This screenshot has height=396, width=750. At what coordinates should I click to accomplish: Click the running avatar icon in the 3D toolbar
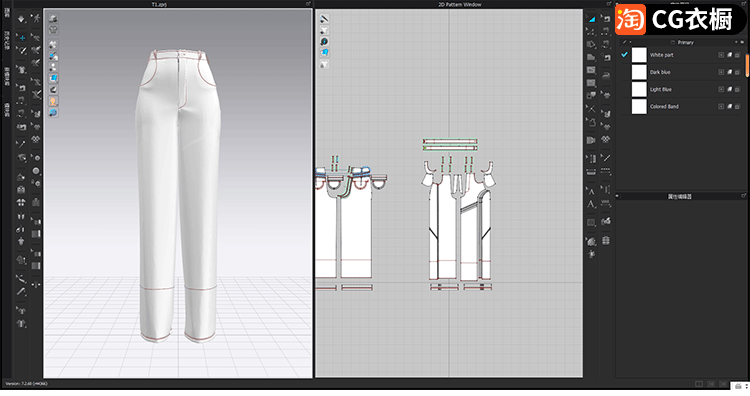point(36,19)
